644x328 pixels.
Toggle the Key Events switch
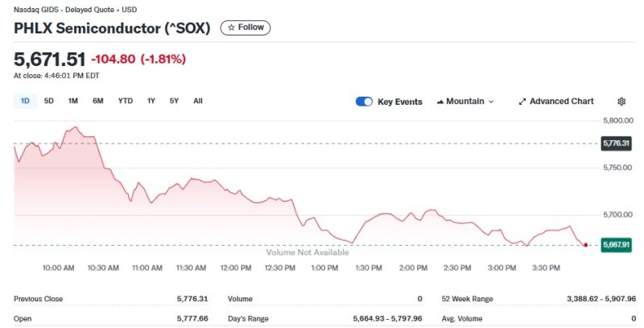point(364,102)
